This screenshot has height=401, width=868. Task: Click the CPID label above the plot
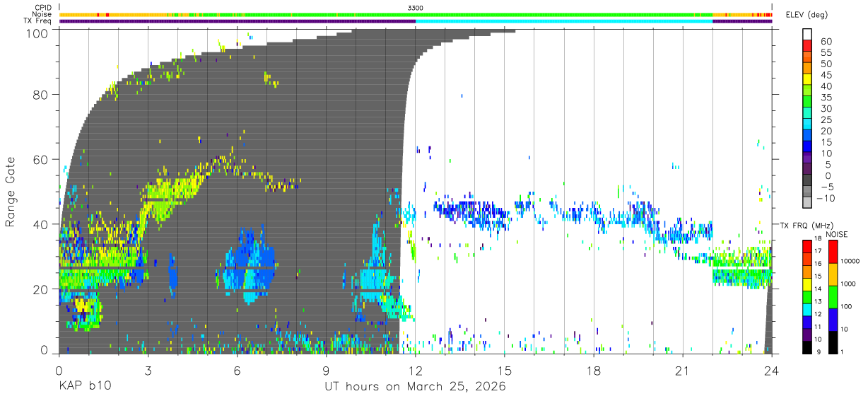42,8
